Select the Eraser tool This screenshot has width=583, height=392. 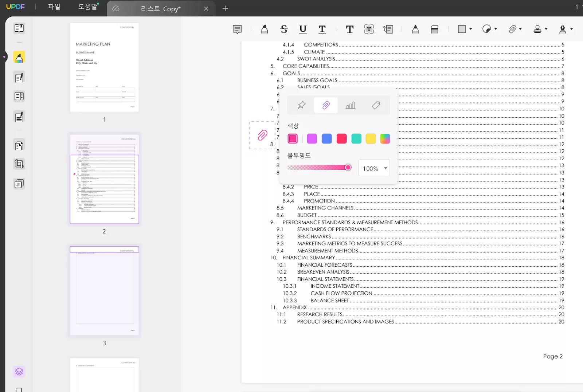click(434, 29)
